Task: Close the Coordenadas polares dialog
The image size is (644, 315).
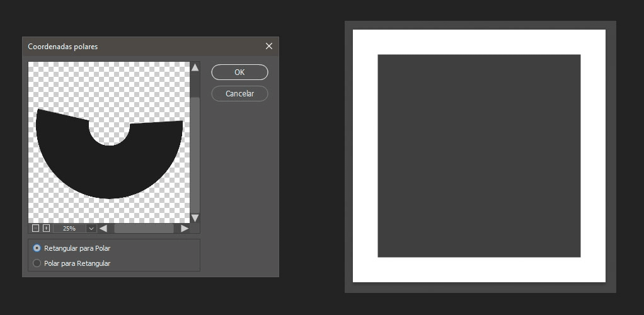Action: tap(269, 46)
